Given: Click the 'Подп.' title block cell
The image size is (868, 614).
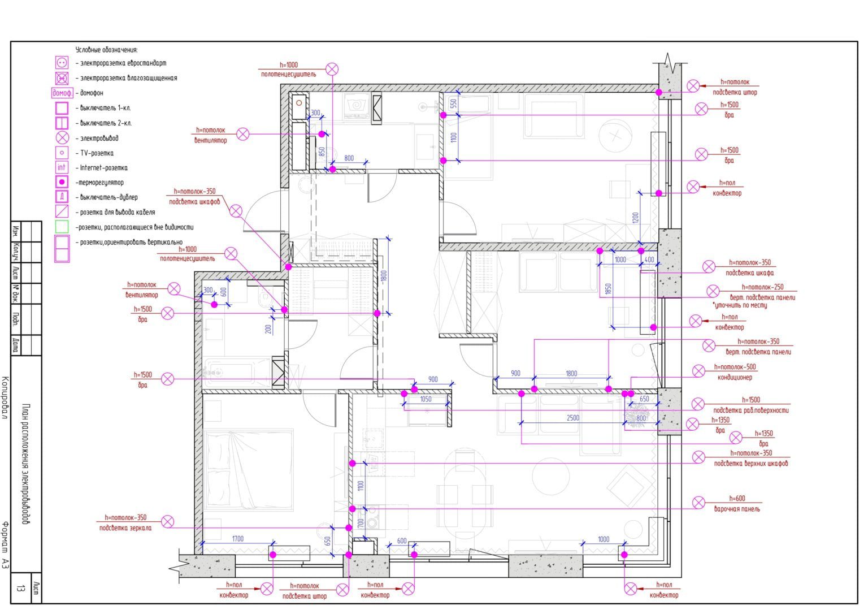Looking at the screenshot, I should [16, 319].
